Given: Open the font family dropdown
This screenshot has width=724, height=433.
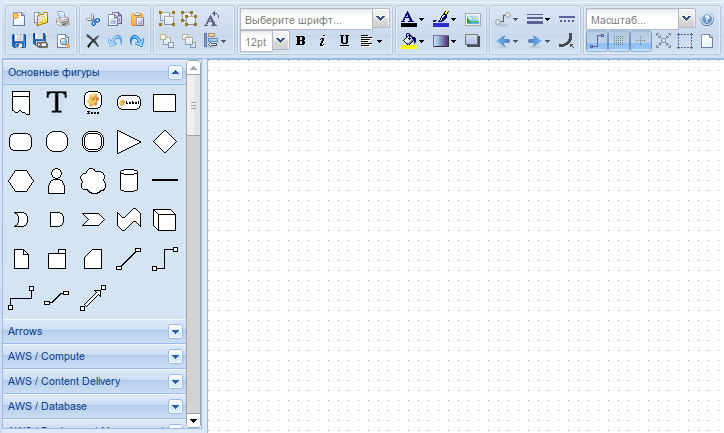Looking at the screenshot, I should click(x=380, y=19).
